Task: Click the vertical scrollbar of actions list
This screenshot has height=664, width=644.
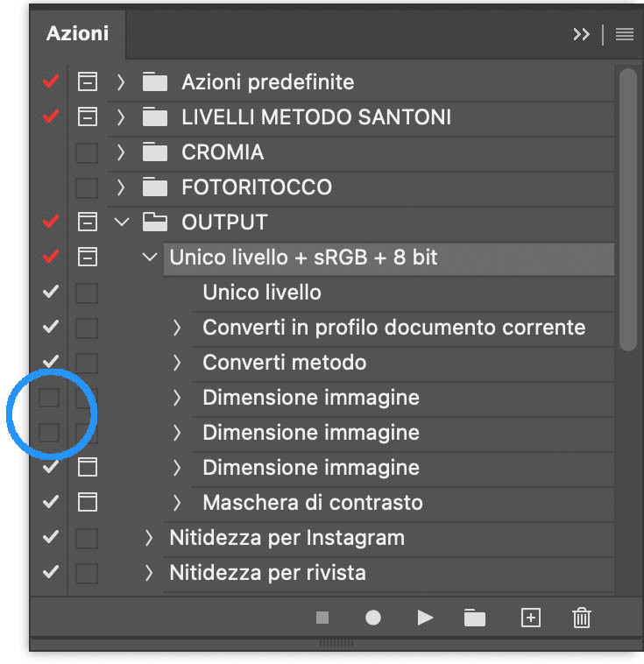Action: pyautogui.click(x=626, y=210)
